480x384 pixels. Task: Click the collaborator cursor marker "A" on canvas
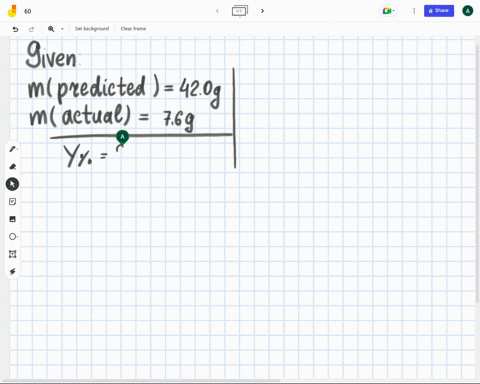coord(122,137)
